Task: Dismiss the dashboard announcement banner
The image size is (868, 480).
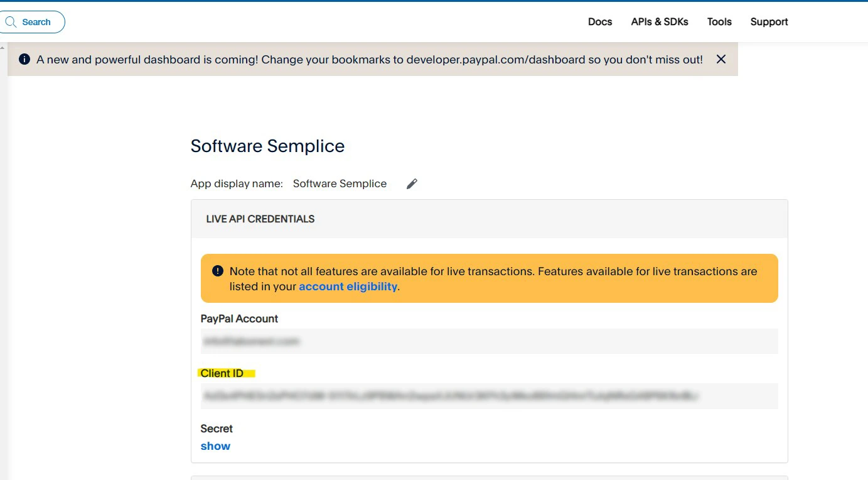Action: (721, 59)
